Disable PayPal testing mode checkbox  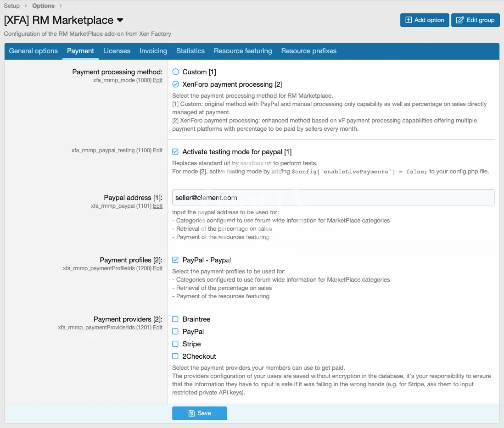click(x=176, y=152)
